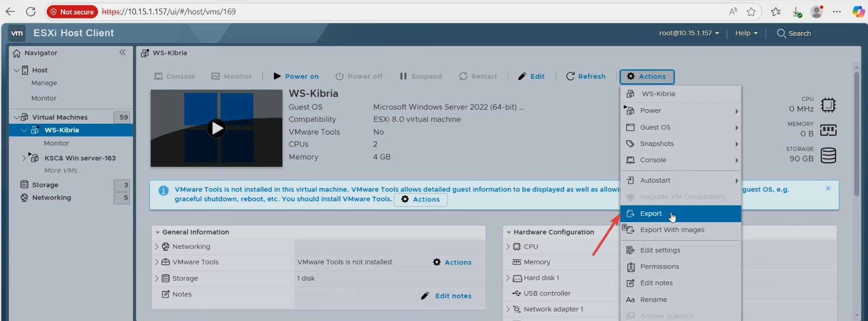The height and width of the screenshot is (321, 868).
Task: Click the Power off toolbar button
Action: pyautogui.click(x=359, y=76)
